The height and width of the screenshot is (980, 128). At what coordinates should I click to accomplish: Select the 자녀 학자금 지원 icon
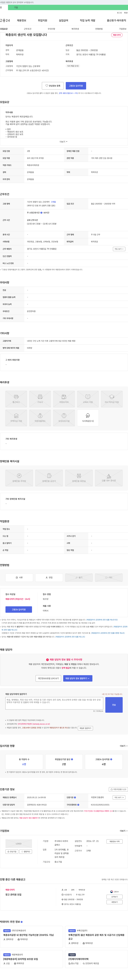pyautogui.click(x=112, y=399)
